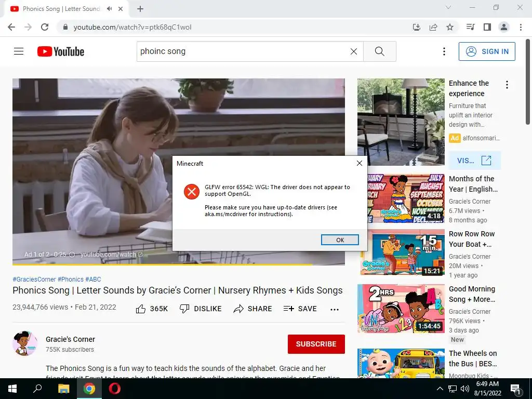
Task: Like the video (365K)
Action: tap(152, 309)
